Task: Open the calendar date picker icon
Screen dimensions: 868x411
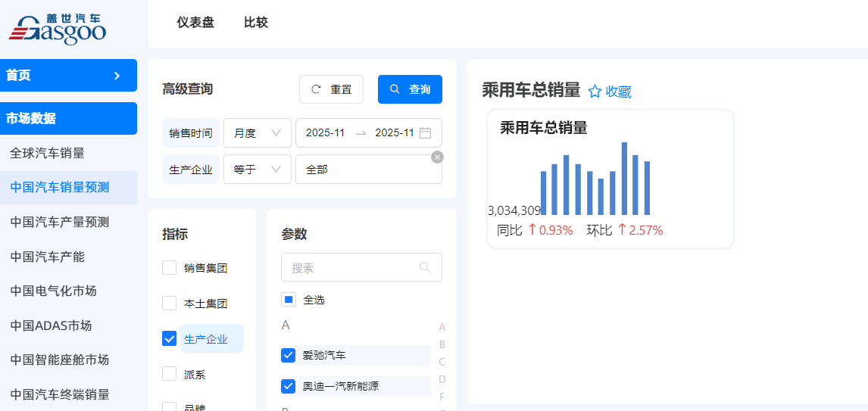Action: click(x=426, y=132)
